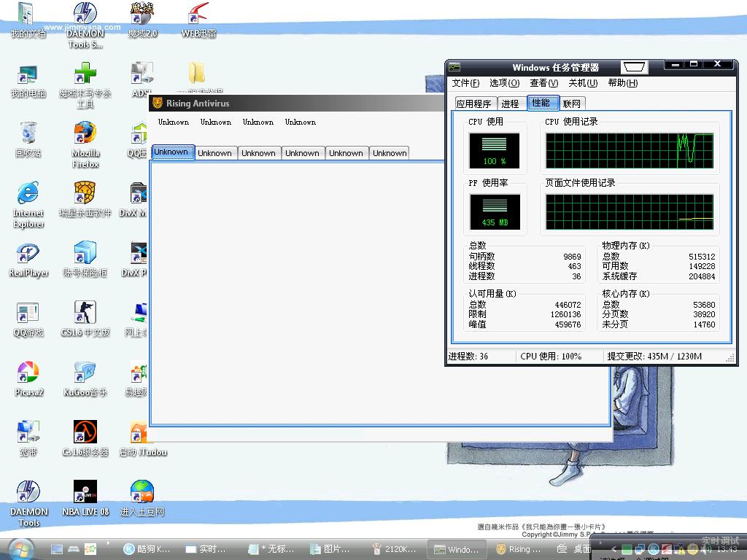
Task: Switch to the Processes (进程) tab
Action: click(511, 104)
